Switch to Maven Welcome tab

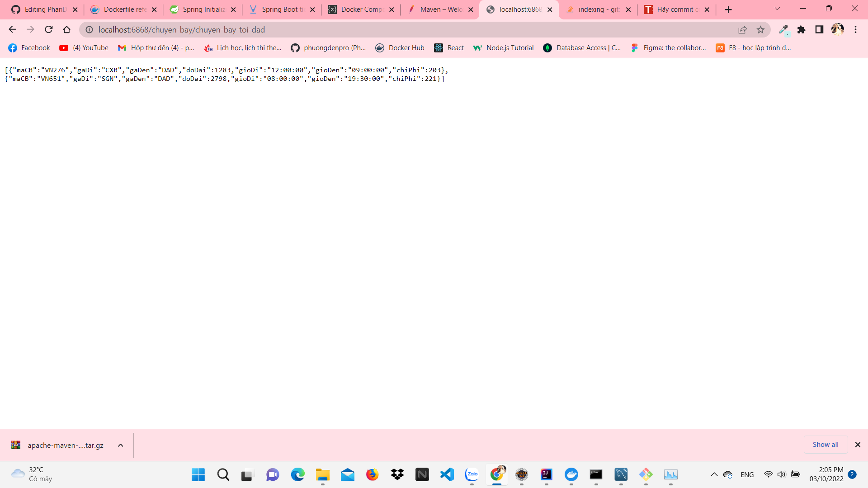[440, 9]
